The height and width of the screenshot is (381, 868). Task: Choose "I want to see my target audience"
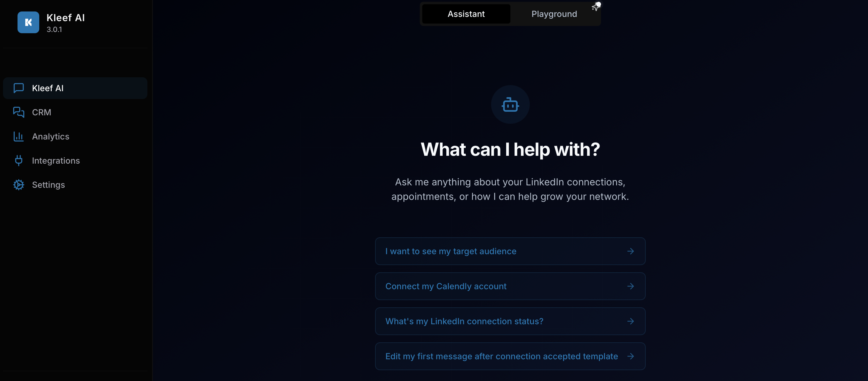(x=450, y=251)
